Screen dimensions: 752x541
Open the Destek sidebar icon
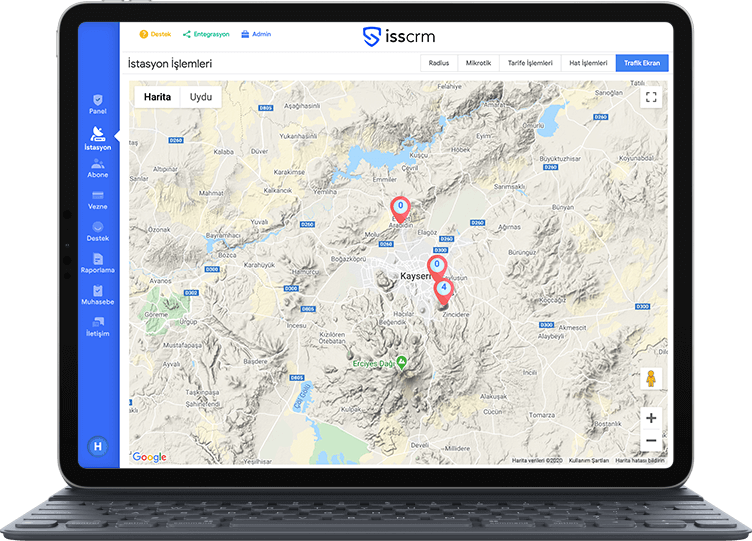click(98, 227)
